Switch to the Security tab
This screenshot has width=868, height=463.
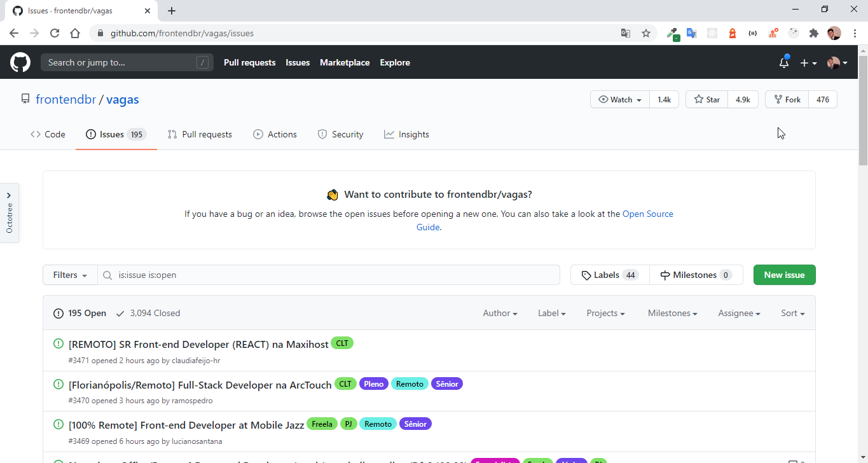340,134
